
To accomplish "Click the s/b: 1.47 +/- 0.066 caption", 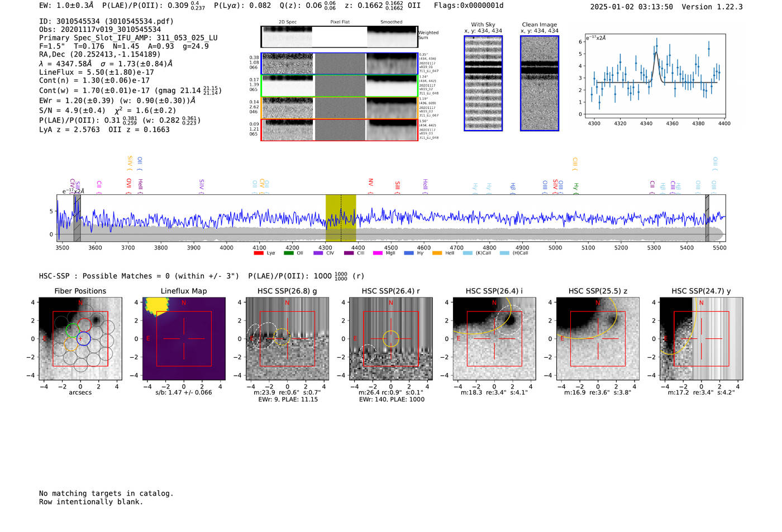I will [184, 392].
